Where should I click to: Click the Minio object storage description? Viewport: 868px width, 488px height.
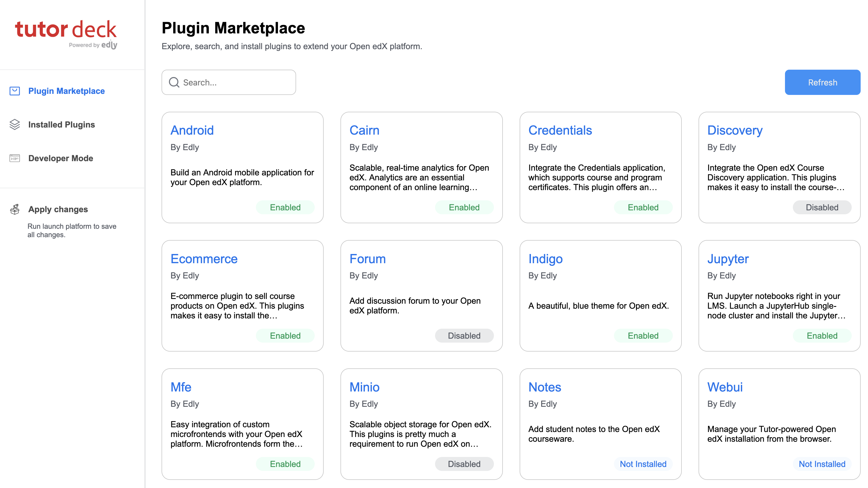tap(421, 434)
